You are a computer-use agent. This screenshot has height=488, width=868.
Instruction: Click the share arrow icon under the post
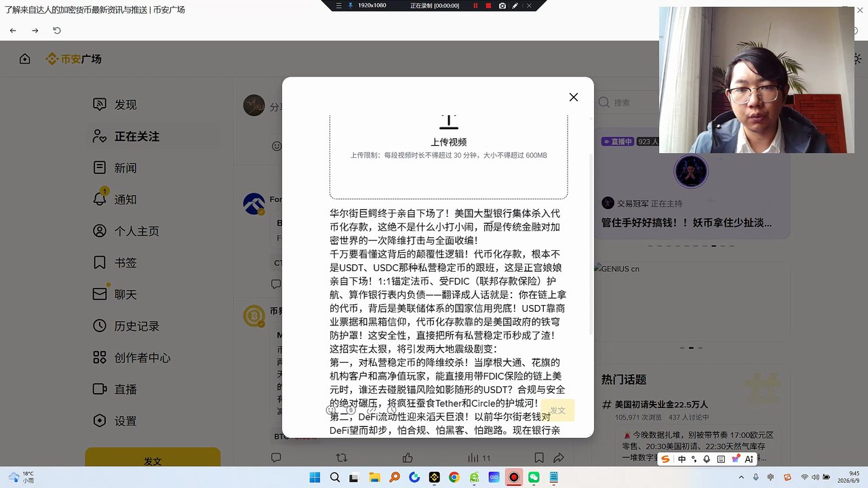(x=559, y=458)
